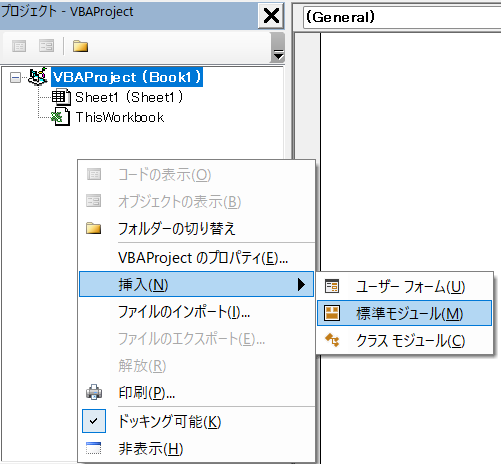
Task: Click the standard module icon in submenu
Action: pos(332,313)
